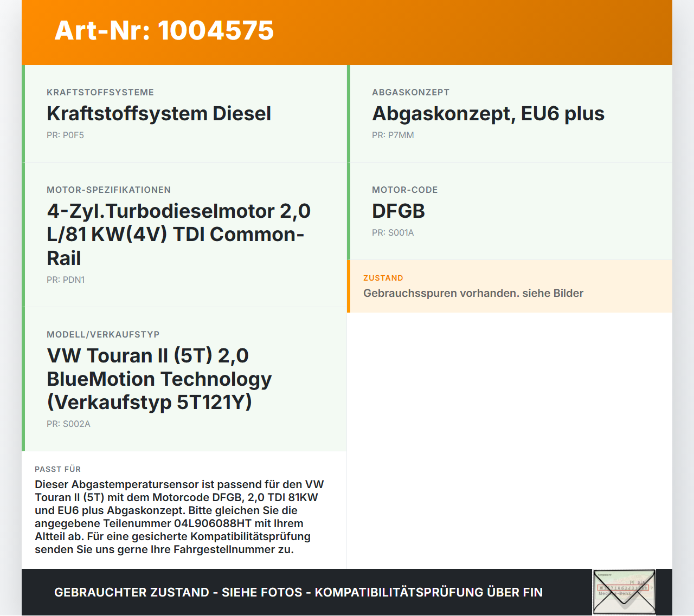The height and width of the screenshot is (616, 694).
Task: Click 'Kraftstoffsystem Diesel' value
Action: pyautogui.click(x=159, y=114)
